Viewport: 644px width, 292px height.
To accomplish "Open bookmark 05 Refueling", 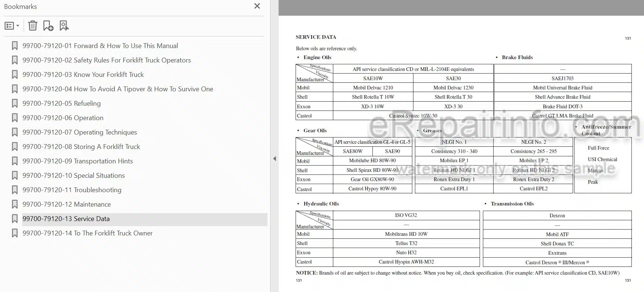I will 61,103.
